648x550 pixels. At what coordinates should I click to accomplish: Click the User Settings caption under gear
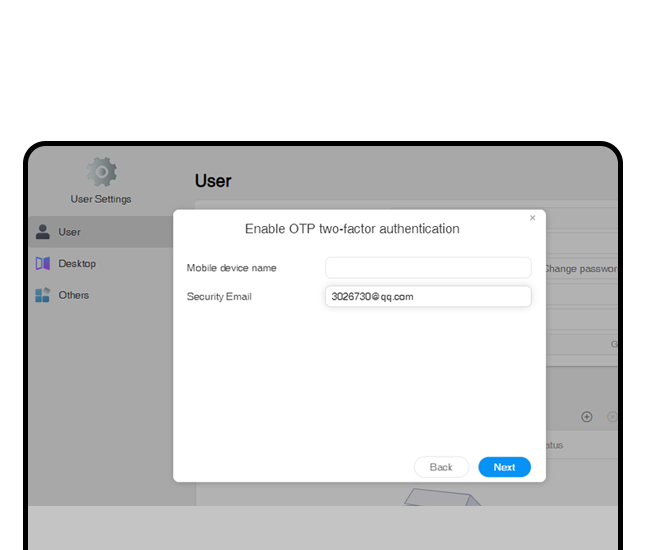click(x=101, y=199)
